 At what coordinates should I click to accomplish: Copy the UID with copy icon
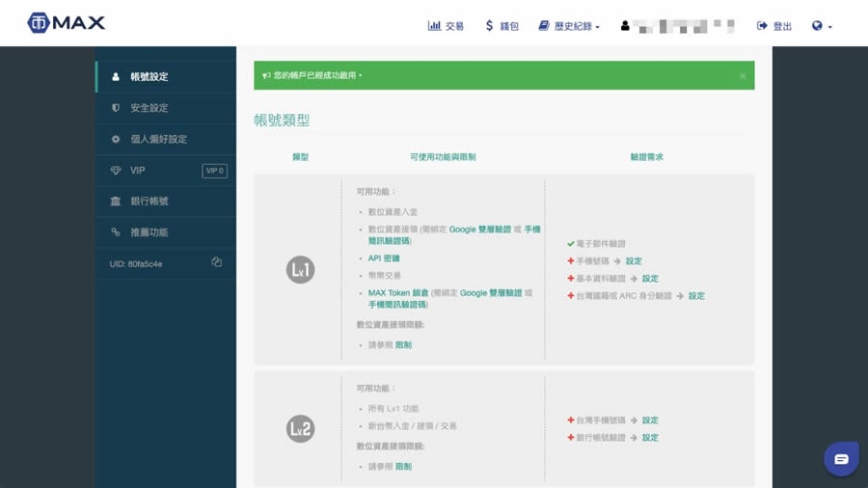click(216, 262)
